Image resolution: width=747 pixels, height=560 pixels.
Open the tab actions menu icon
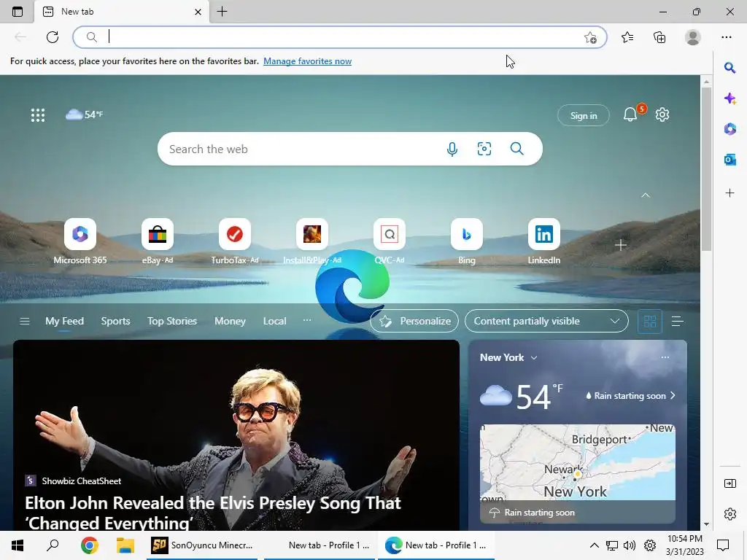coord(18,12)
